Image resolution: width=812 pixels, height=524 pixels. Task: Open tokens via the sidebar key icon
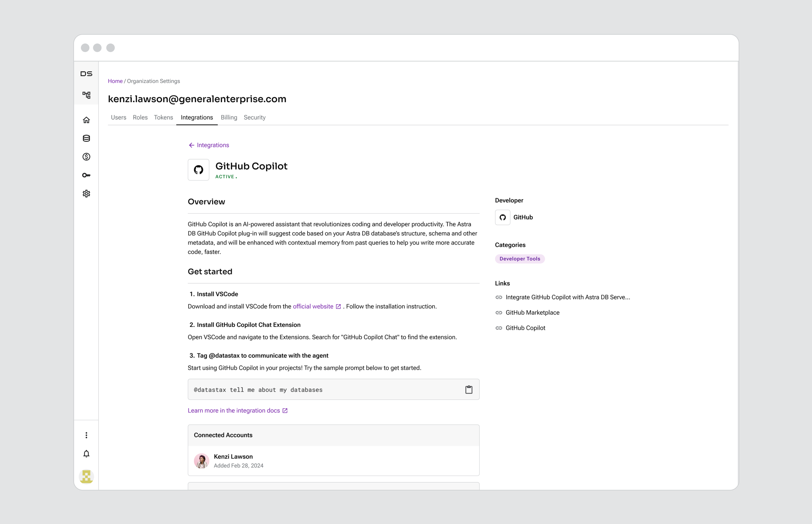(86, 175)
